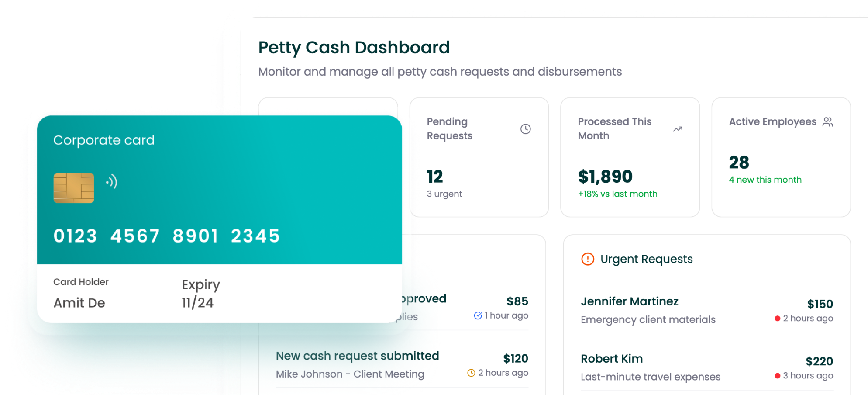
Task: Click the Petty Cash Dashboard heading
Action: 354,48
